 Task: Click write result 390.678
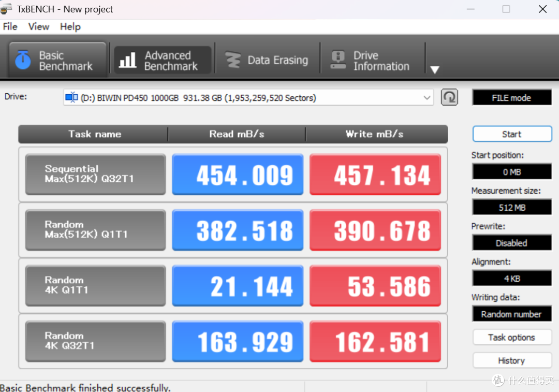(x=375, y=230)
